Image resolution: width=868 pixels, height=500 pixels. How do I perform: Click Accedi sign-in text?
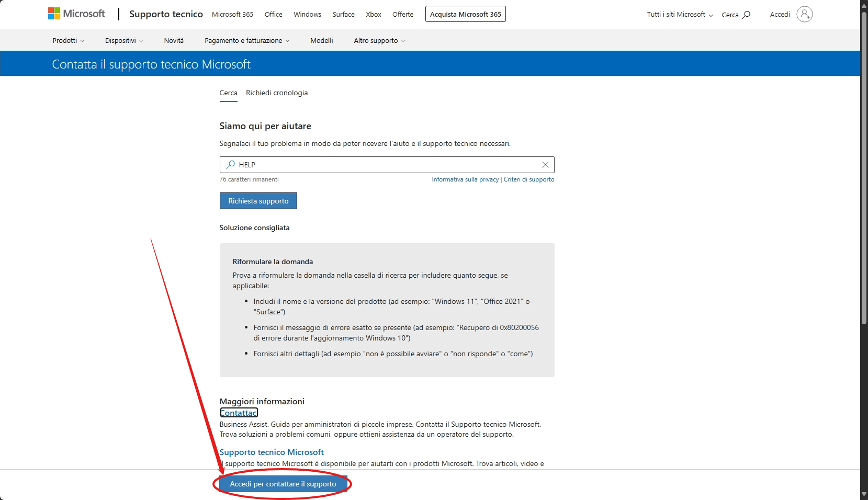(780, 14)
